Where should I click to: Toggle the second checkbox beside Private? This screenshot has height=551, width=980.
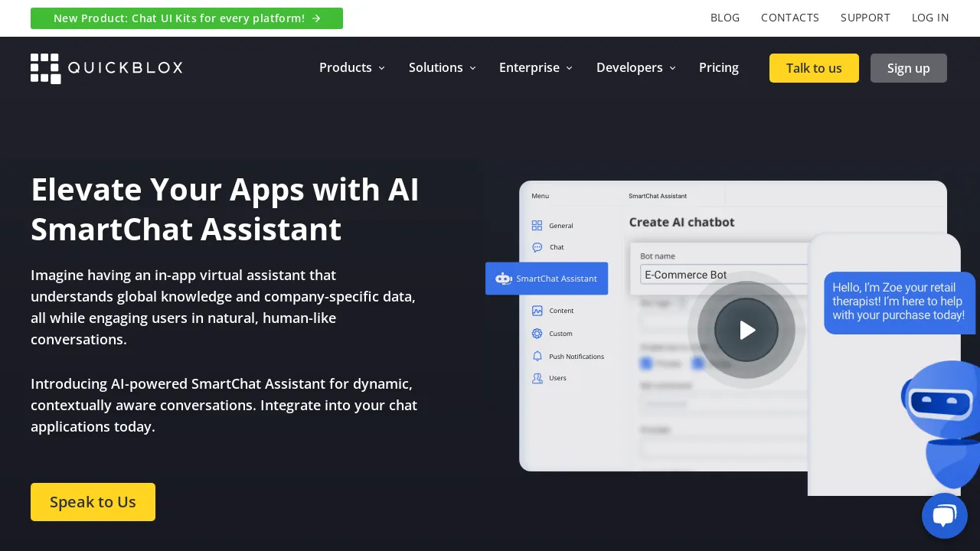697,364
